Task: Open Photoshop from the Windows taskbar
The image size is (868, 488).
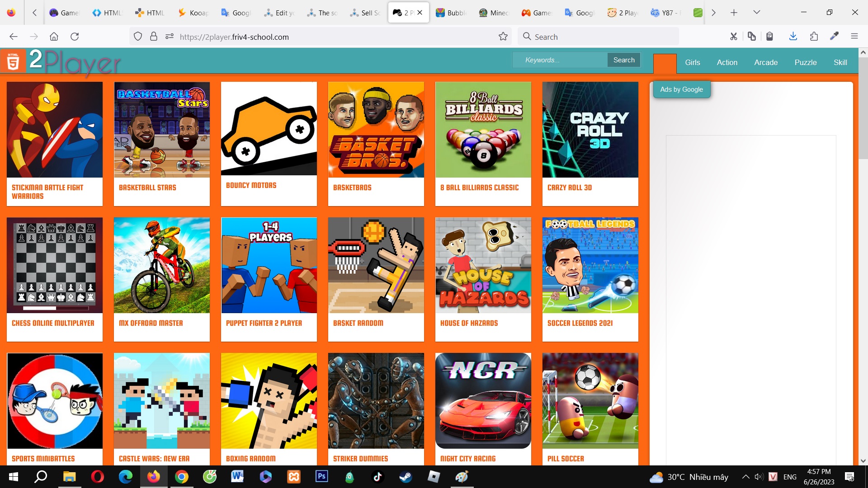Action: pyautogui.click(x=321, y=476)
